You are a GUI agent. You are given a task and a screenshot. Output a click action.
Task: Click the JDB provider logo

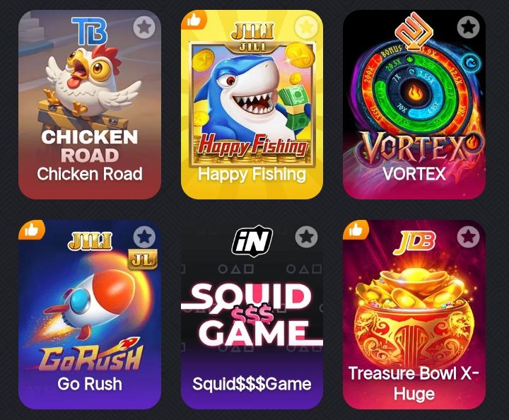point(414,243)
